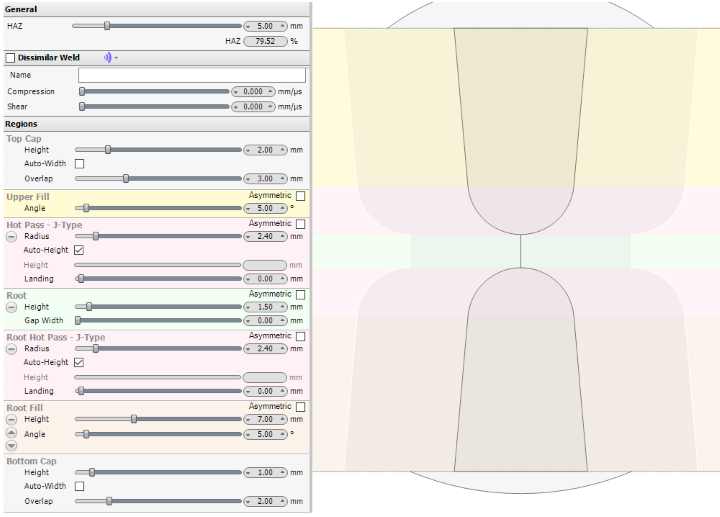Remove the Hot Pass J-Type region with minus icon
This screenshot has height=517, width=720.
pos(11,236)
